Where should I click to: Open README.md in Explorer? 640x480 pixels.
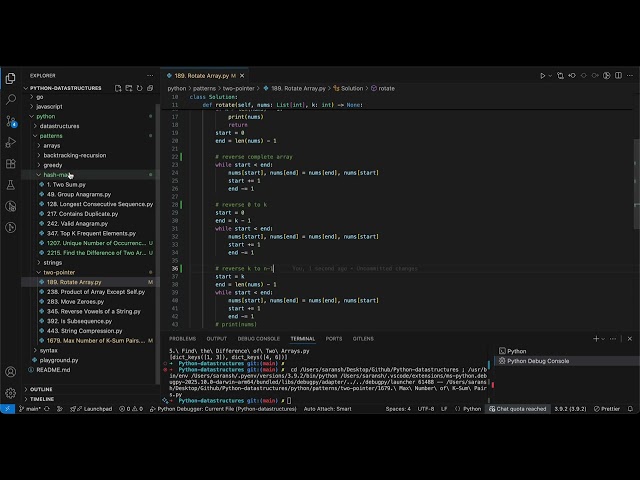(92, 370)
